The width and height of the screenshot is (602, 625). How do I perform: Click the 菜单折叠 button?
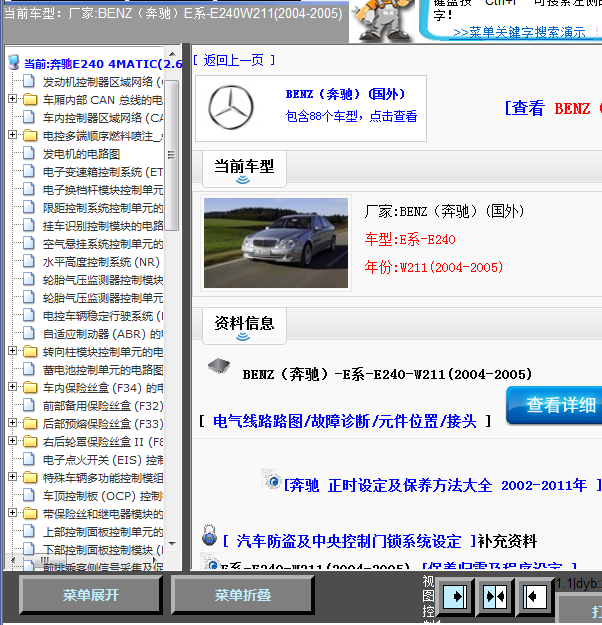243,595
